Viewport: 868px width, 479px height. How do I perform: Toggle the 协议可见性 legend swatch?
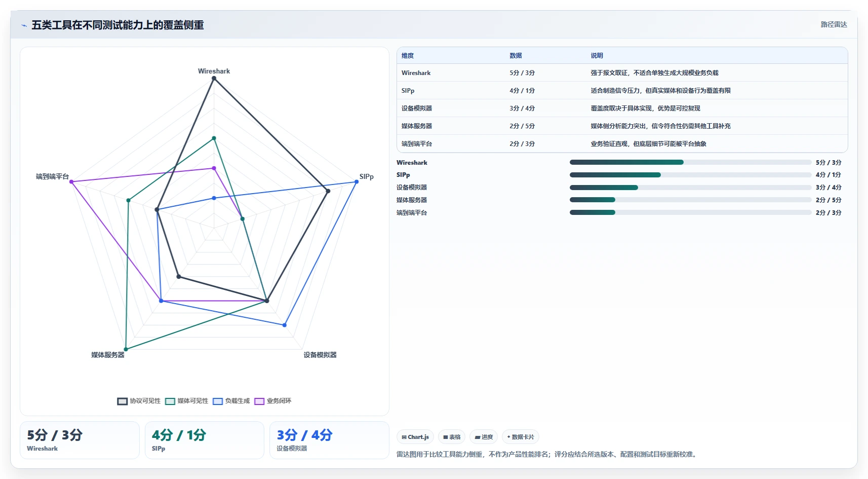coord(123,401)
